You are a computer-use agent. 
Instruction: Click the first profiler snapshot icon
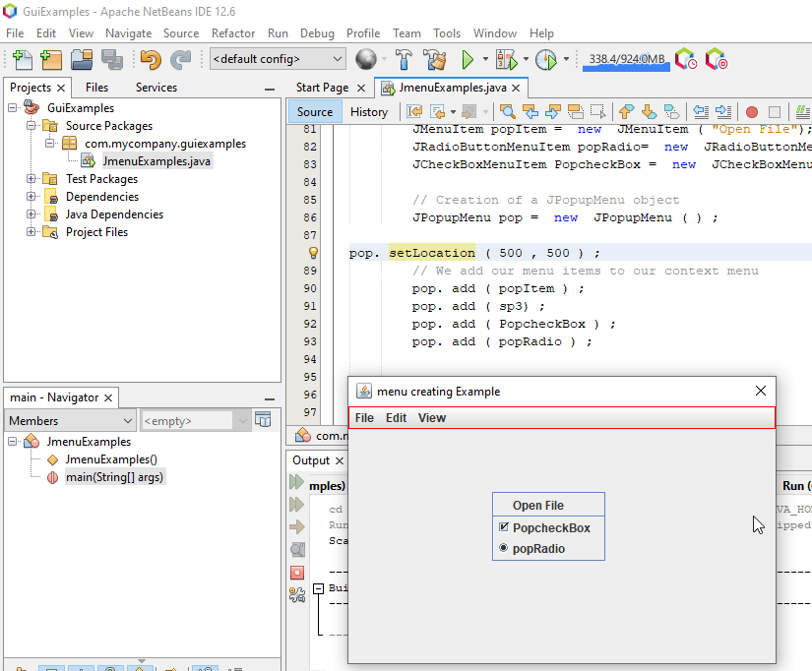tap(686, 59)
